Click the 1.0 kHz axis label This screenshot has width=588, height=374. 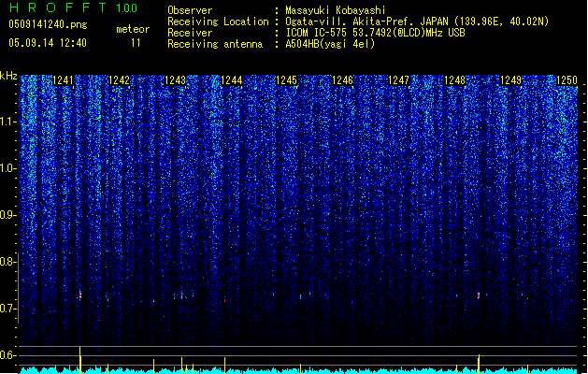(8, 168)
